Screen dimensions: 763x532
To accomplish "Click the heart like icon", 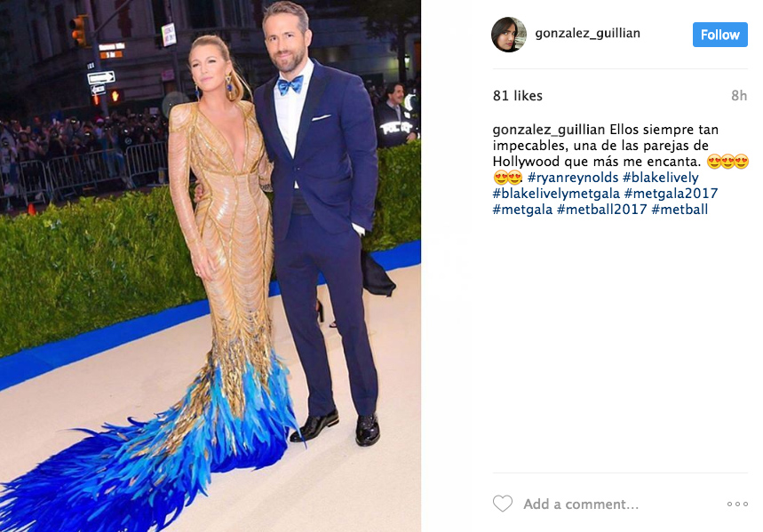I will [x=502, y=504].
